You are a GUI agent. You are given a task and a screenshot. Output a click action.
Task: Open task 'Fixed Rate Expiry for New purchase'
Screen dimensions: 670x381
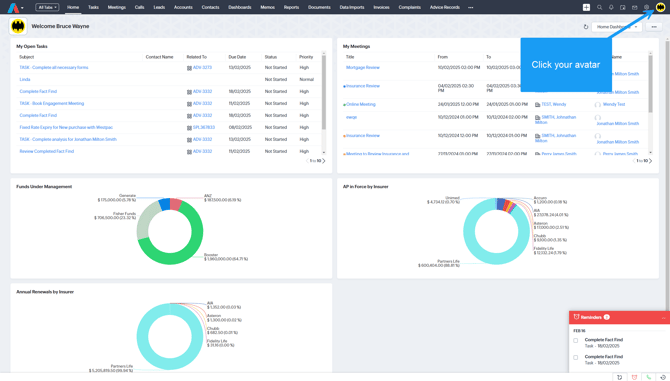[66, 127]
